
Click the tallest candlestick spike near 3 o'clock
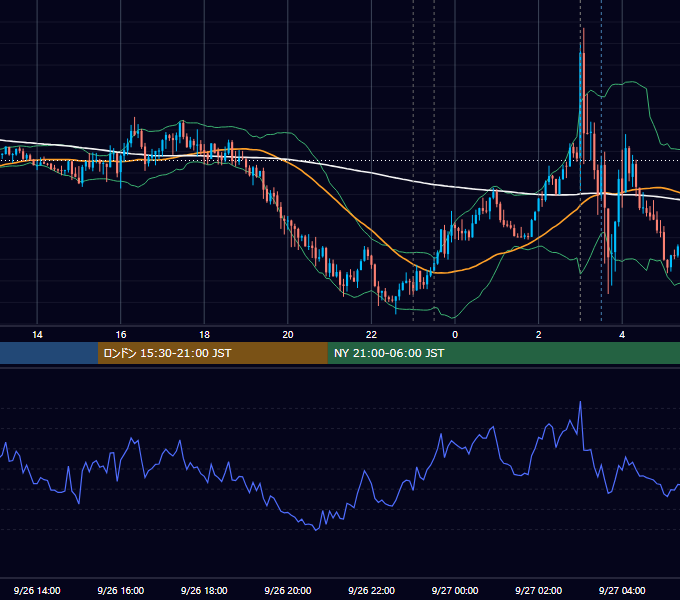click(584, 95)
